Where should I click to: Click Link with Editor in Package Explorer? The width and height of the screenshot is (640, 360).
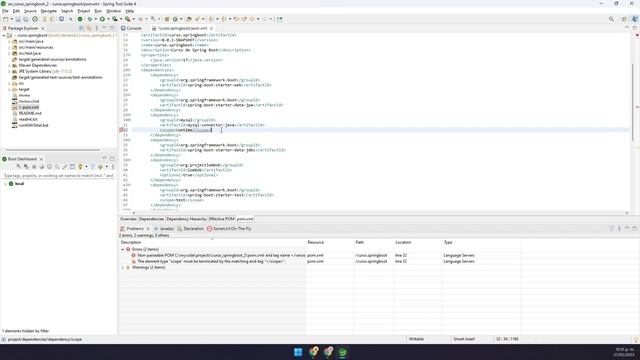click(89, 28)
